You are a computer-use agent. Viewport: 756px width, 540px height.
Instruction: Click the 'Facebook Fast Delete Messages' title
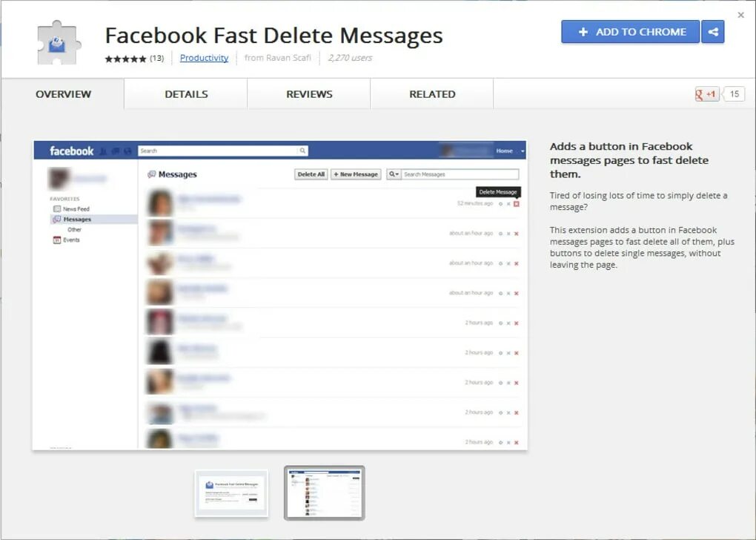[273, 35]
